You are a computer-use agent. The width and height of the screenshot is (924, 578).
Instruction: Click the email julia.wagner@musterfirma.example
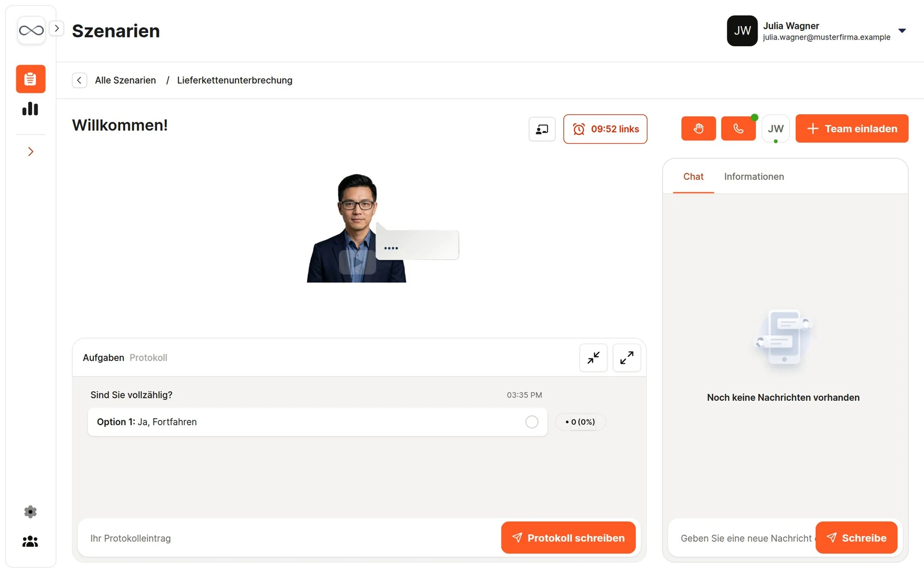tap(826, 38)
